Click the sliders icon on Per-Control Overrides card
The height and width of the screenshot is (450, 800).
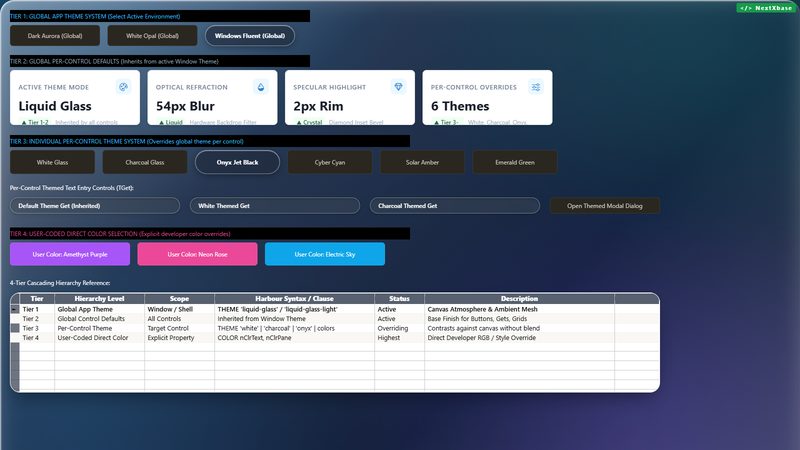click(x=536, y=87)
